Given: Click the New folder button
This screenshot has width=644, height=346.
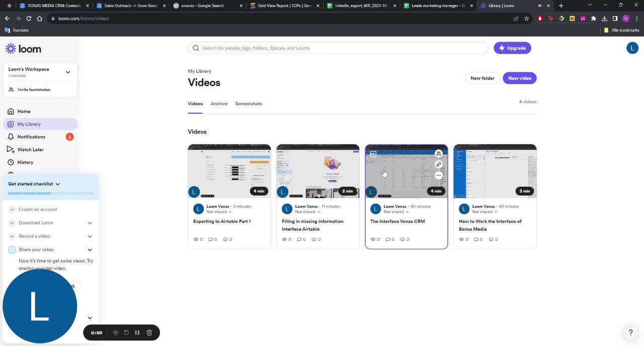Looking at the screenshot, I should pyautogui.click(x=482, y=78).
